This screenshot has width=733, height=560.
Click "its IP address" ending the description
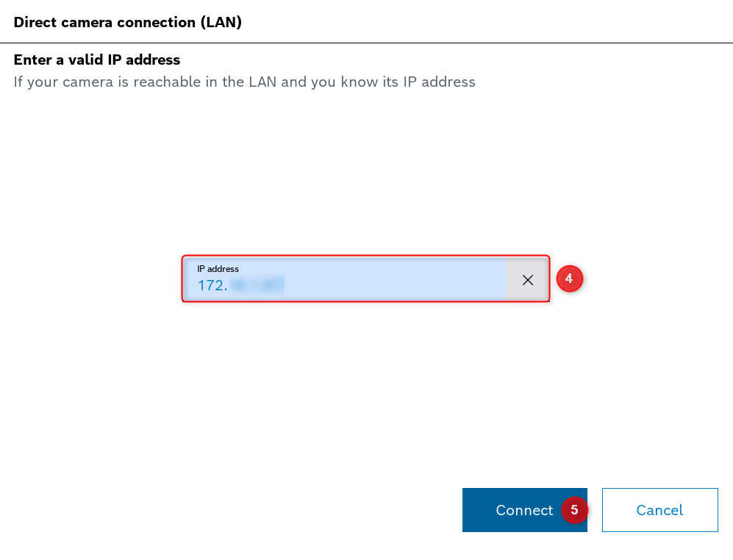[429, 82]
